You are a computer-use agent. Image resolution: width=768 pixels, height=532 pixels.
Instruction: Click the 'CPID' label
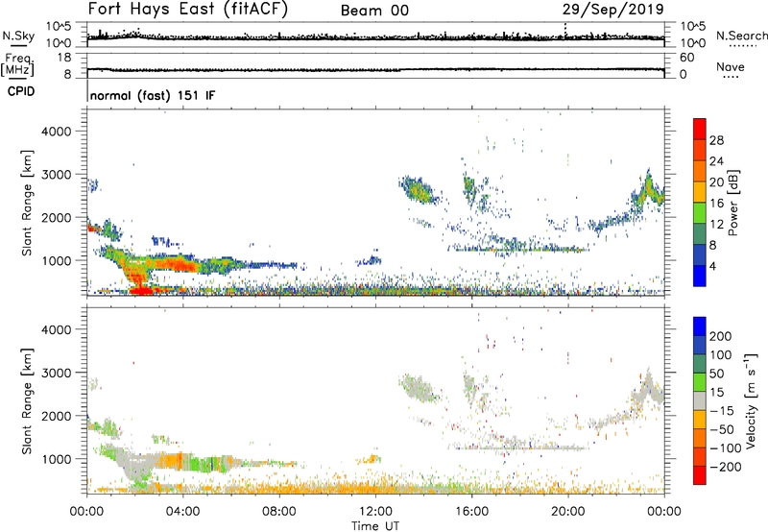[x=21, y=91]
